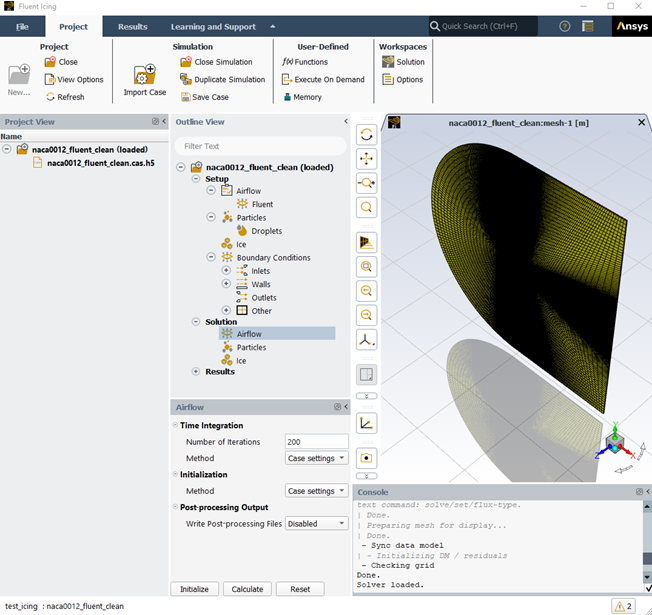652x615 pixels.
Task: Click the rotate view tool icon
Action: tap(367, 134)
